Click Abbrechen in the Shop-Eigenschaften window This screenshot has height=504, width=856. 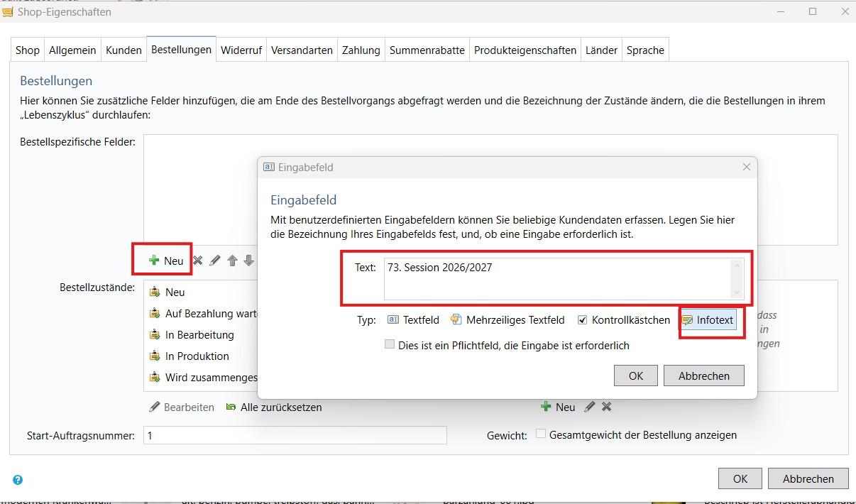[808, 478]
